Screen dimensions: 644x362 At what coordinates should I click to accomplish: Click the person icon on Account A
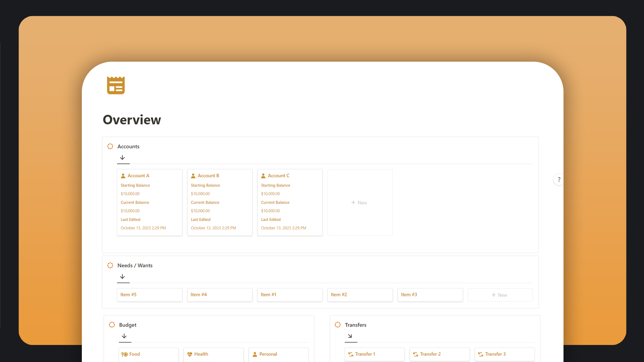point(123,176)
